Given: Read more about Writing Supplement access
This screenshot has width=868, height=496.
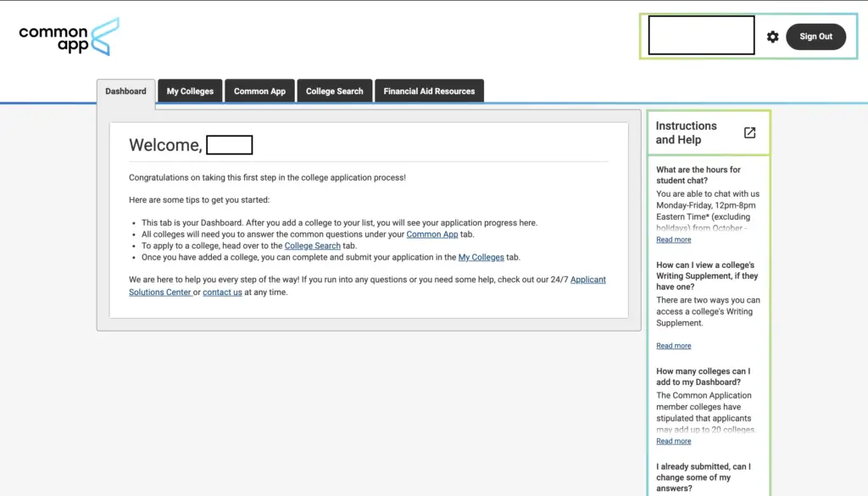Looking at the screenshot, I should tap(674, 346).
